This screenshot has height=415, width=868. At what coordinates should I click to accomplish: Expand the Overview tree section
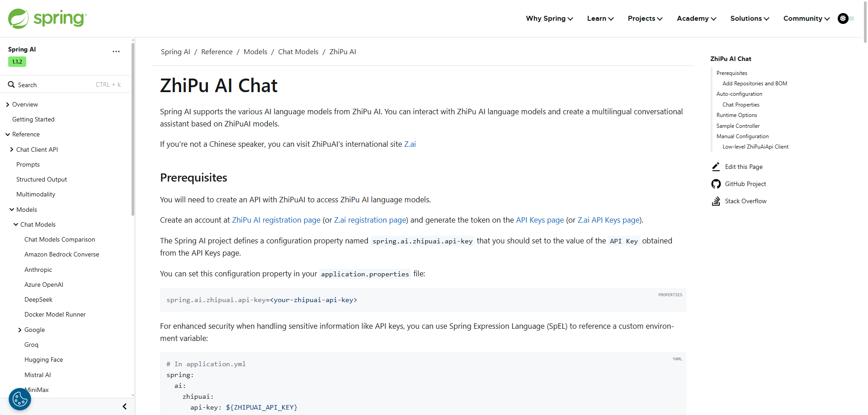point(8,105)
